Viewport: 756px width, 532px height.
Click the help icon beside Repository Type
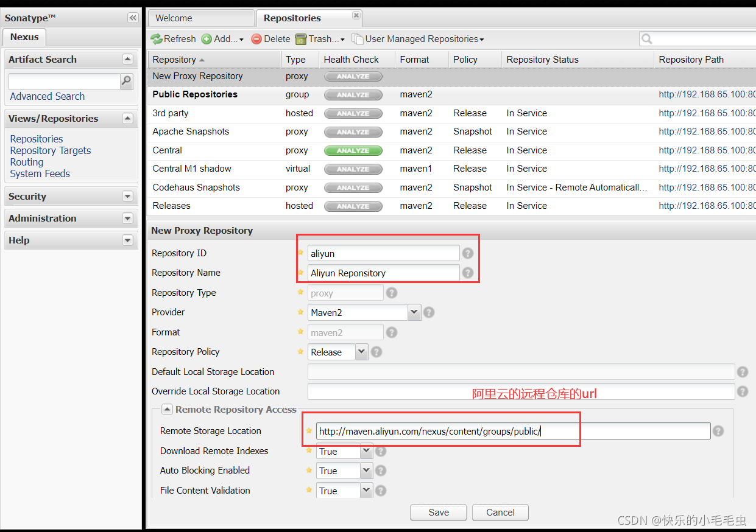pos(392,293)
